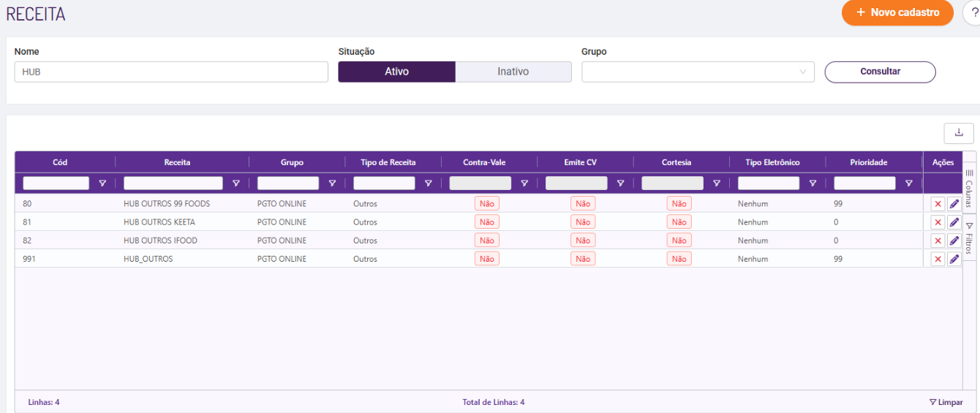Edit the HUB OUTROS KEETA row
980x413 pixels.
coord(954,222)
